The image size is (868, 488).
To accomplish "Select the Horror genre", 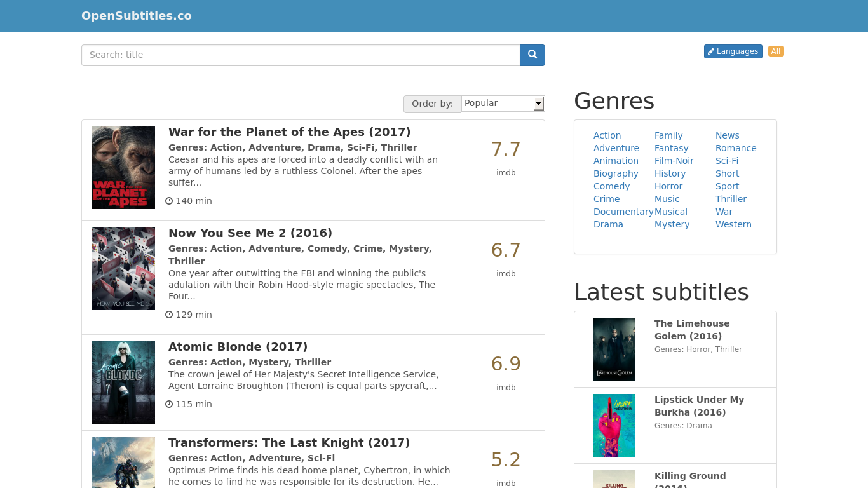I will tap(668, 186).
